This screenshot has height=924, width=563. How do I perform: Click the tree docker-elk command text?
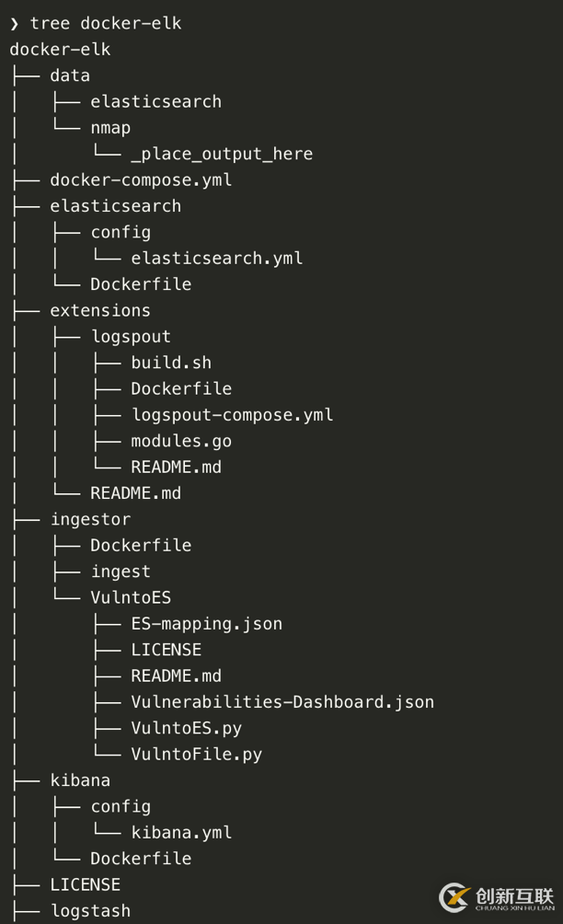click(x=105, y=23)
